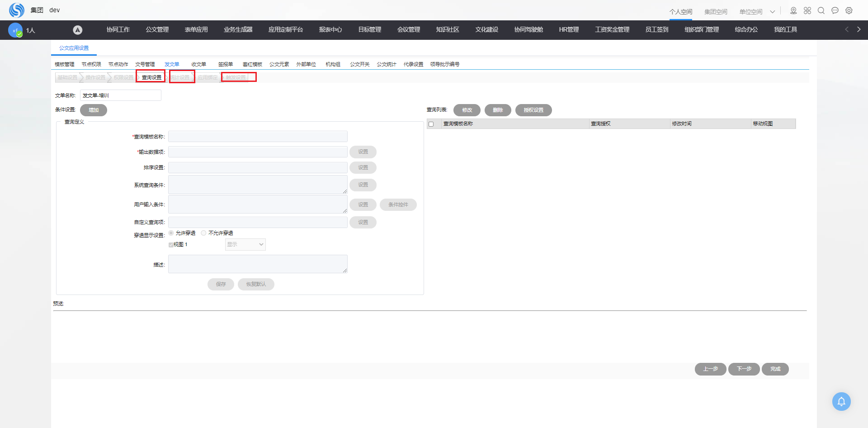
Task: Select the 套红模板 sub-tab
Action: click(x=252, y=64)
